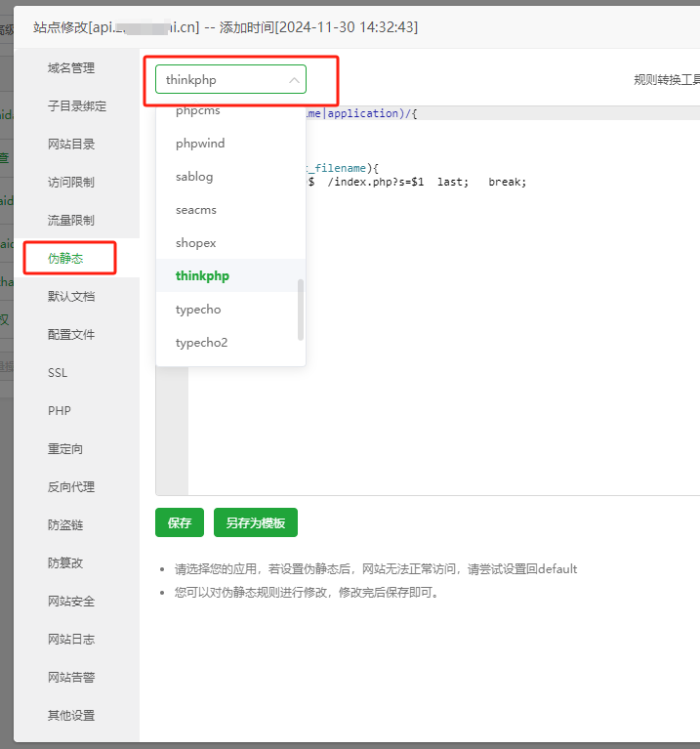Select the highlighted thinkphp list option
The image size is (700, 749).
(202, 276)
